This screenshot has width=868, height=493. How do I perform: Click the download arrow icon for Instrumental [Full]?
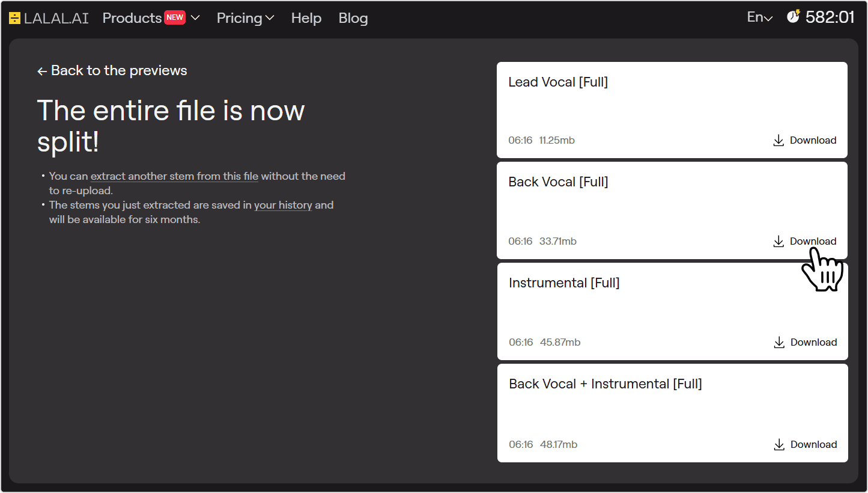pyautogui.click(x=779, y=342)
